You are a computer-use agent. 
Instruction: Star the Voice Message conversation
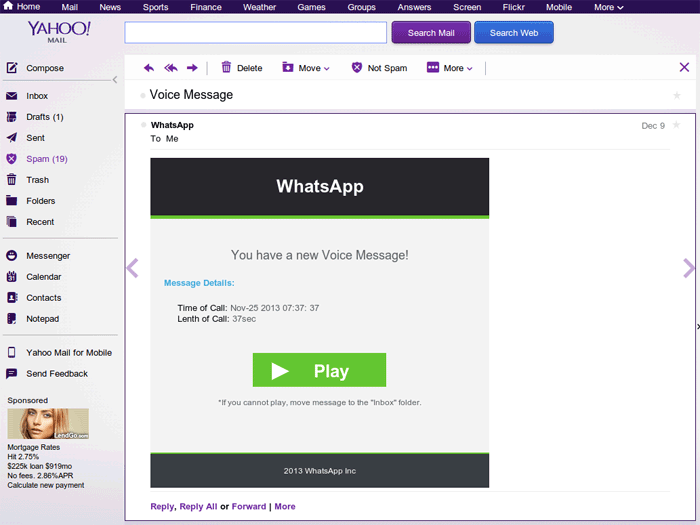click(677, 95)
